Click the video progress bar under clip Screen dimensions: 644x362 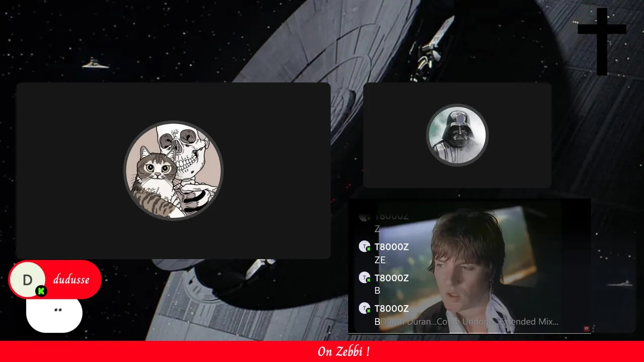469,333
